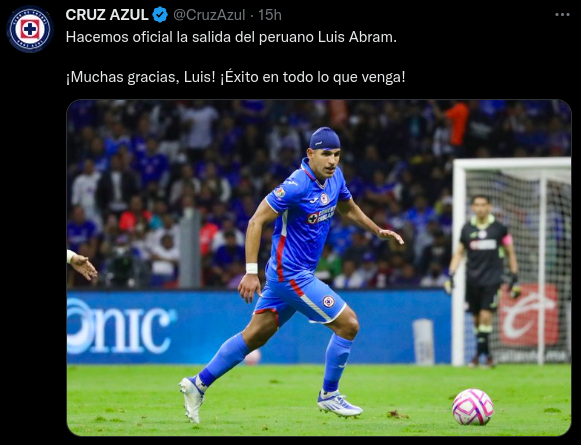Click the red sponsor board inside the goal

(529, 315)
